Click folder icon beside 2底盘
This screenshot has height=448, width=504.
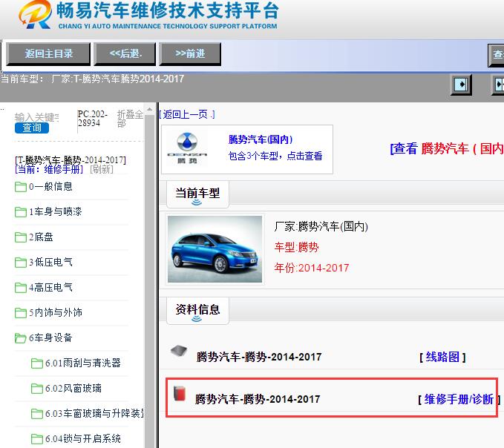(x=21, y=237)
